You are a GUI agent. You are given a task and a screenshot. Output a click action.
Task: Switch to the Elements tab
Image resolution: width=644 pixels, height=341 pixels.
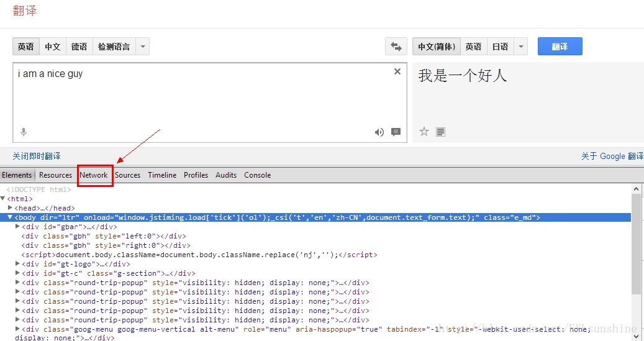tap(17, 175)
